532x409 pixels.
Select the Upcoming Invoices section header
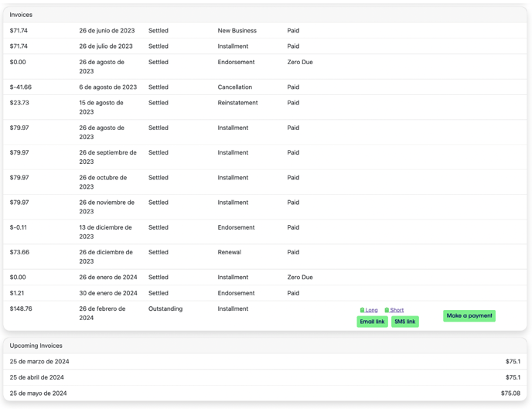pos(36,346)
